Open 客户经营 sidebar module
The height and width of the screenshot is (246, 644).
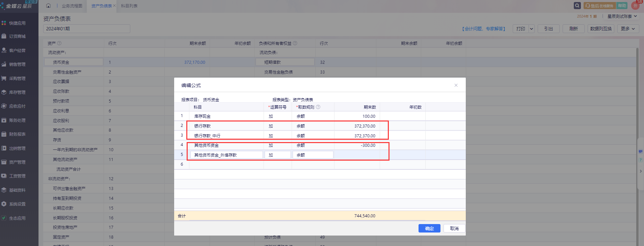tap(17, 50)
